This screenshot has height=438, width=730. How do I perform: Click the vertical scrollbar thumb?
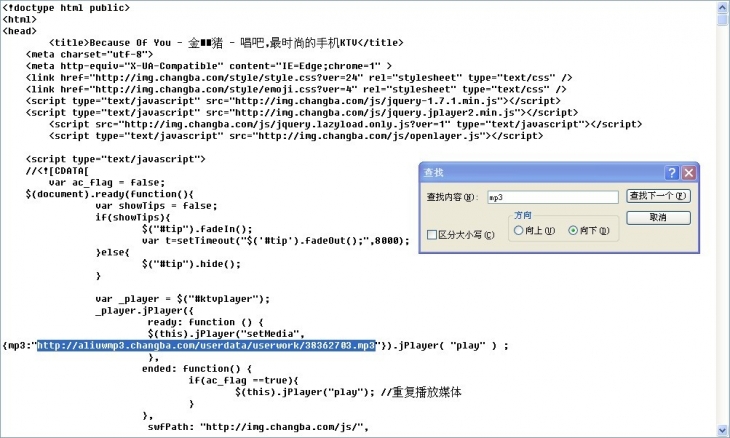722,20
